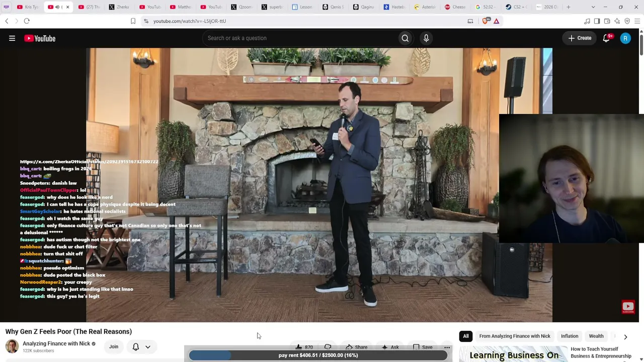Open Brave Rewards triangle icon
This screenshot has width=644, height=362.
496,21
